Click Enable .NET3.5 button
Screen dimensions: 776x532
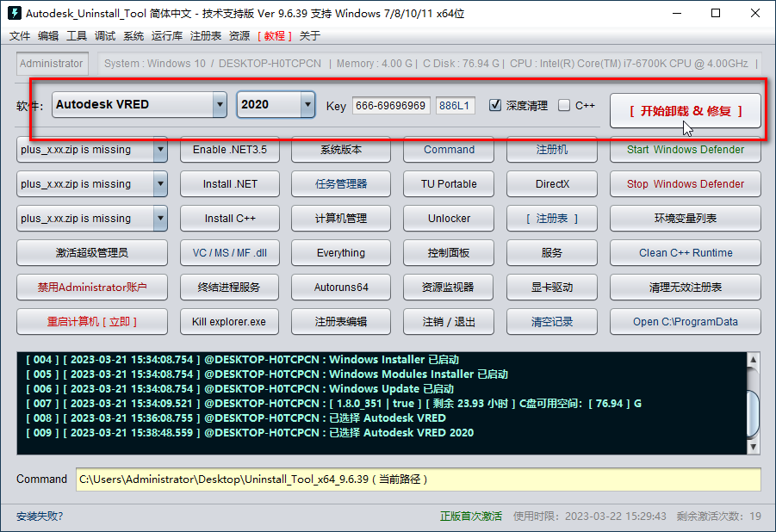click(230, 150)
